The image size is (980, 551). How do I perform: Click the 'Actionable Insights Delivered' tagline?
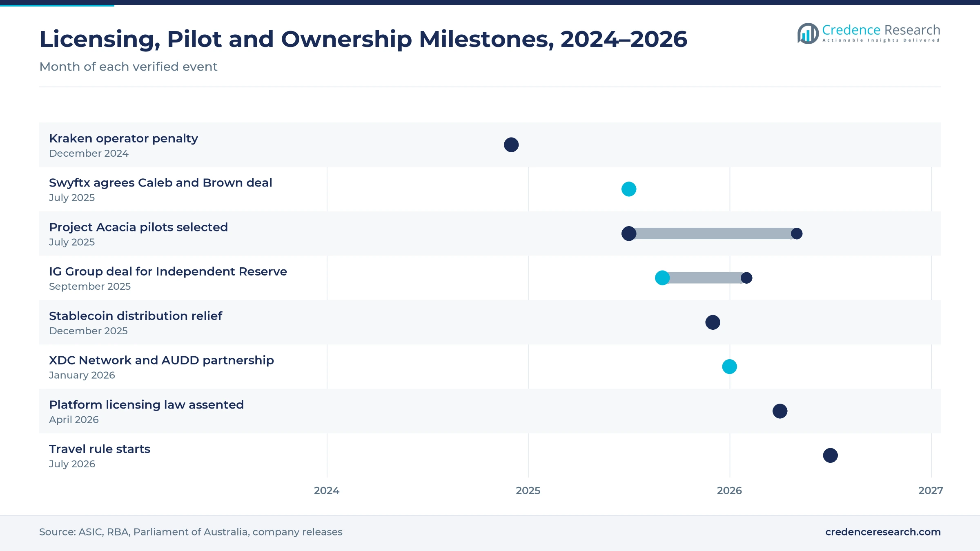pyautogui.click(x=881, y=40)
